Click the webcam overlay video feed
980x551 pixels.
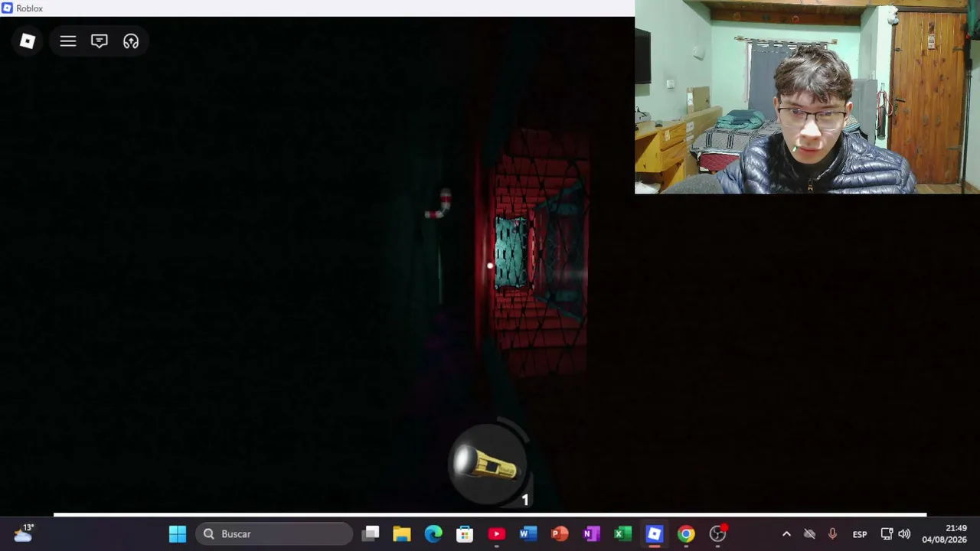(807, 96)
